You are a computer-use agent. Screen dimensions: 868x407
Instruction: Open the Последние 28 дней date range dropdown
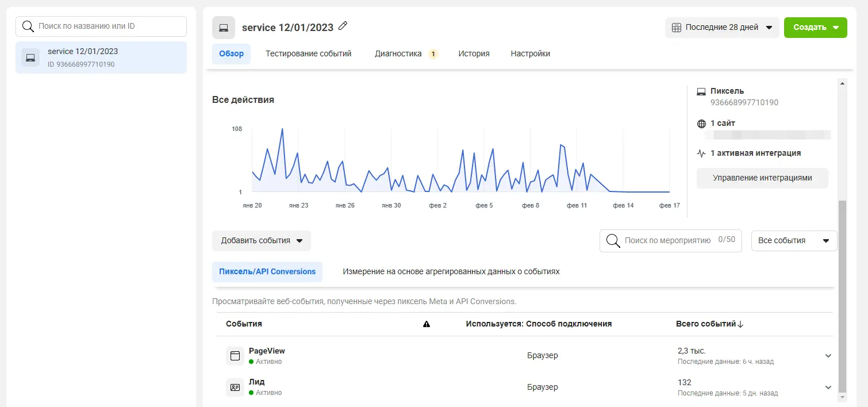tap(722, 28)
